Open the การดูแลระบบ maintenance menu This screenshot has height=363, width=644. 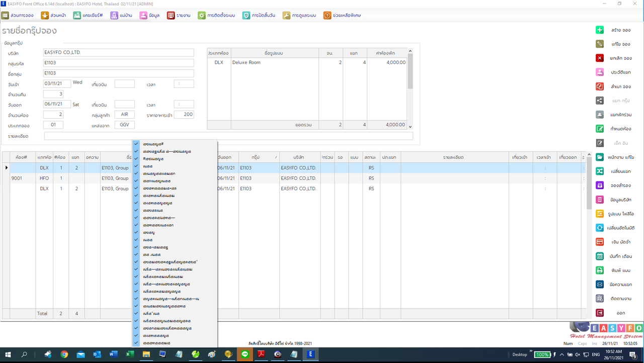(x=299, y=16)
